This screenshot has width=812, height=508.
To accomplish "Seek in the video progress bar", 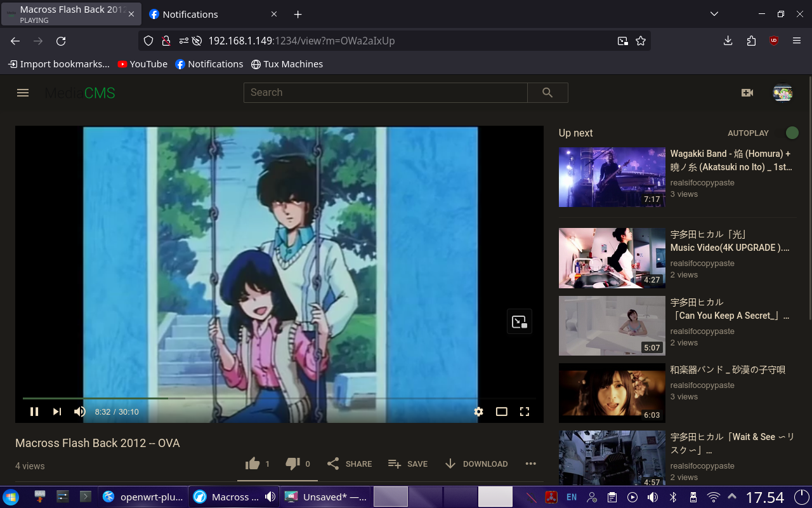I will pos(279,398).
